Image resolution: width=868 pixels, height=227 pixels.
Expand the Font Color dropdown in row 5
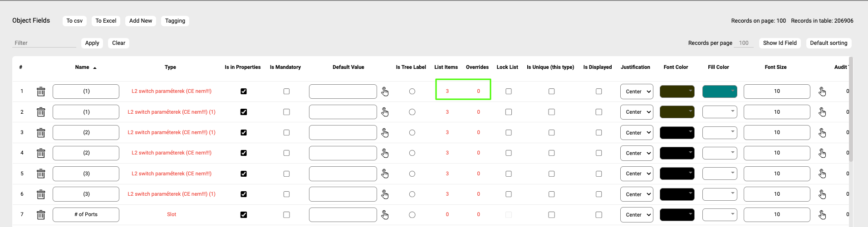(677, 174)
